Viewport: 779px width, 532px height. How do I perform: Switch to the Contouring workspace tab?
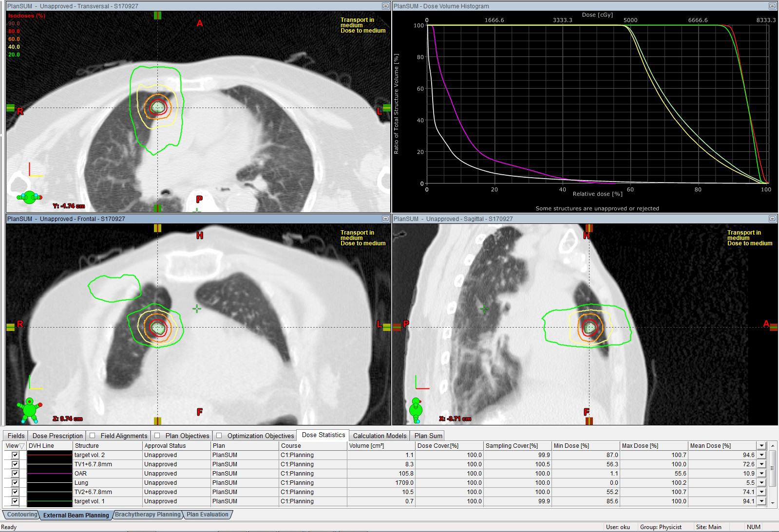[x=22, y=514]
